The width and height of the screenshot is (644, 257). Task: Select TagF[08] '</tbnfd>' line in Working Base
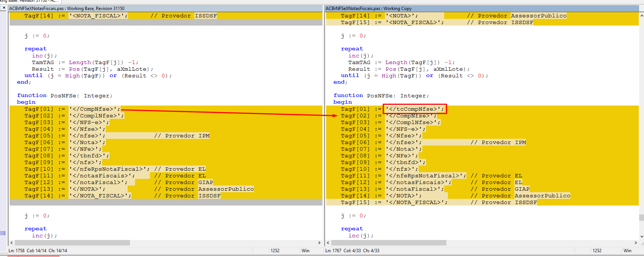click(x=166, y=156)
